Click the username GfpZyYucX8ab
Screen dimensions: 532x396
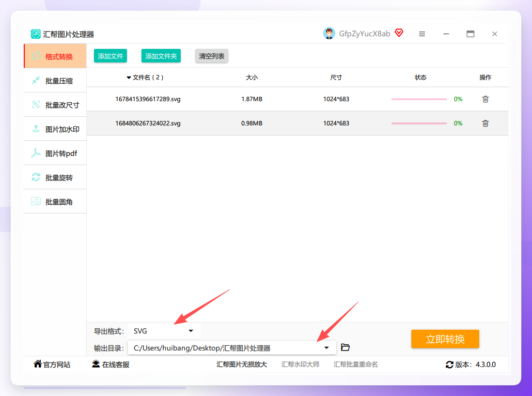click(x=364, y=33)
